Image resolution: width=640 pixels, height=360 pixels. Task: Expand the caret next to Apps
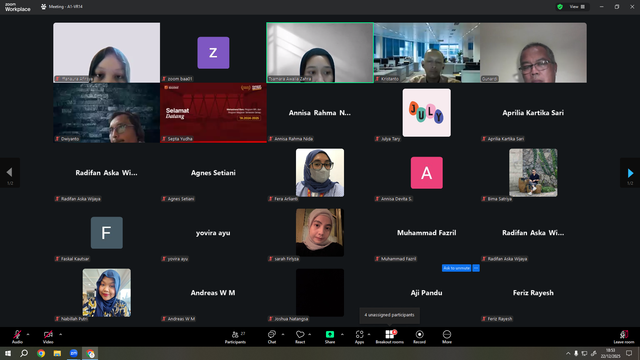coord(369,334)
